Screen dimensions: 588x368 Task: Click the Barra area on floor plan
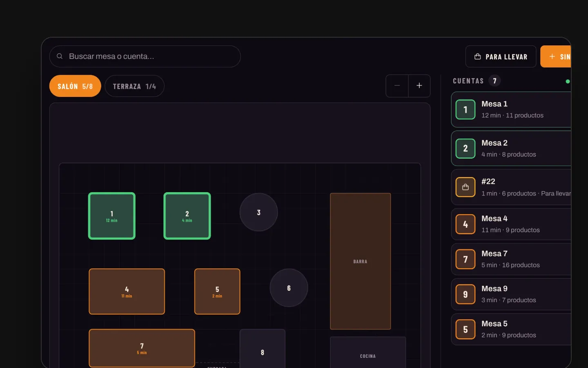point(360,261)
